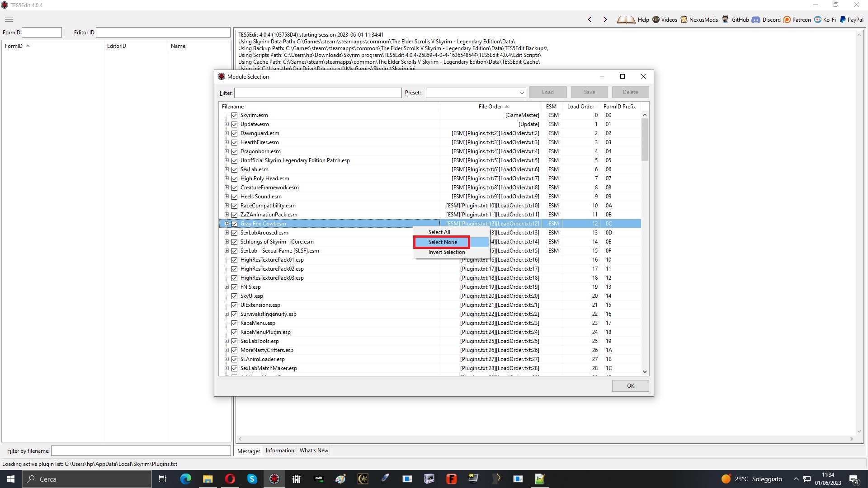Open Opera browser from taskbar

230,479
